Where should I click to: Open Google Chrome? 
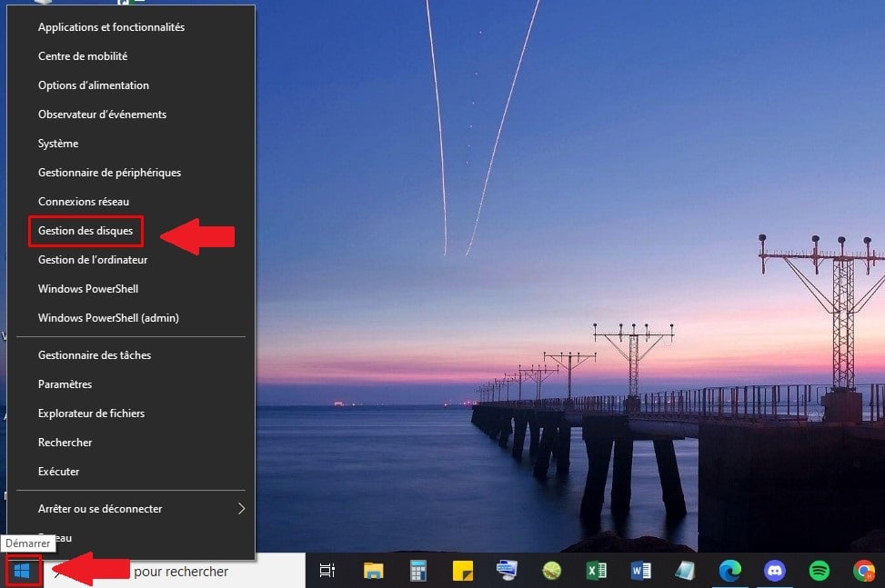(862, 571)
